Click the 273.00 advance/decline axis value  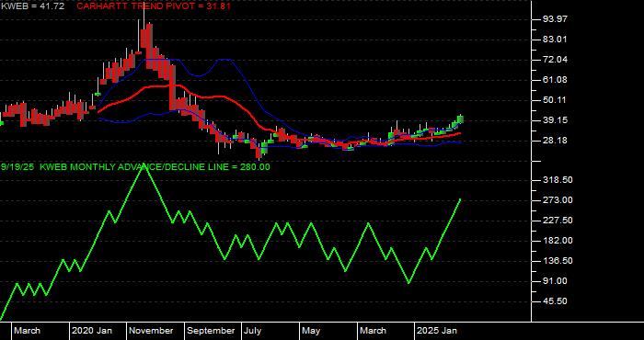coord(557,200)
